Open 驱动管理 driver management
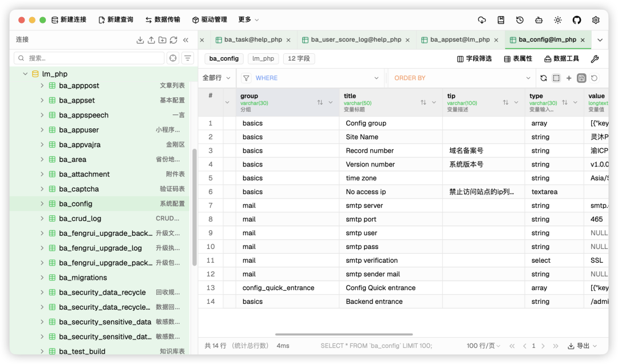 pyautogui.click(x=209, y=19)
